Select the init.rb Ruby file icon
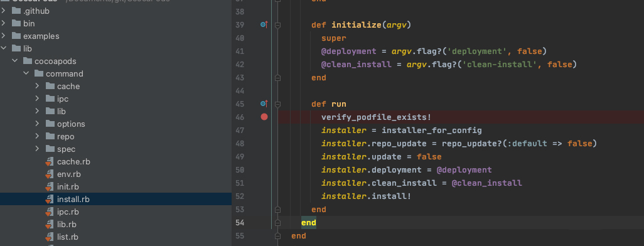Screen dimensions: 644x246 tap(50, 187)
